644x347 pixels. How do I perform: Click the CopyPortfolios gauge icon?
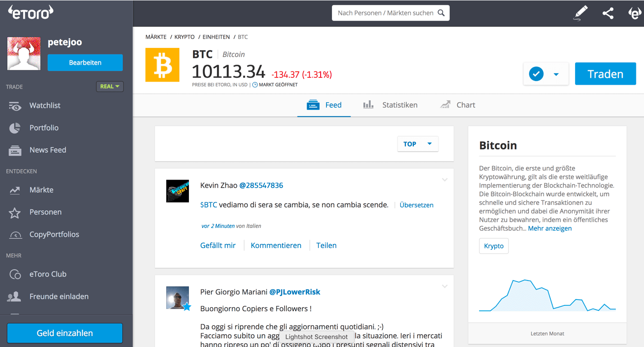point(15,235)
